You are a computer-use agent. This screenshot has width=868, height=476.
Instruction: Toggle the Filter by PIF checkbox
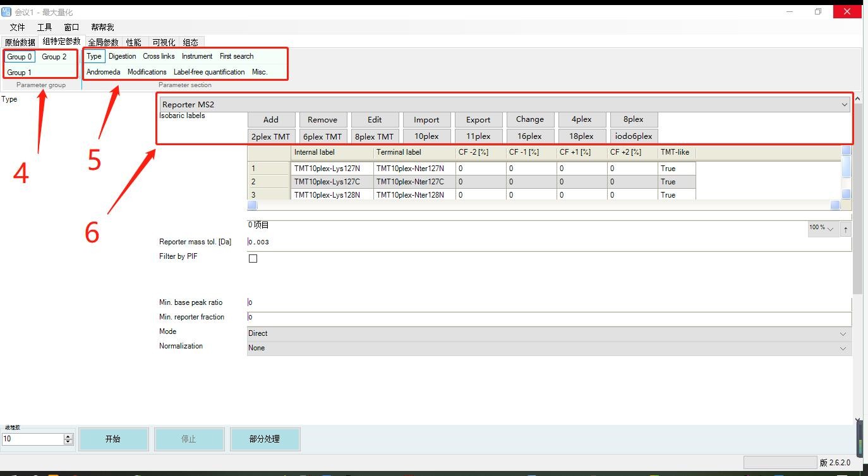(253, 258)
